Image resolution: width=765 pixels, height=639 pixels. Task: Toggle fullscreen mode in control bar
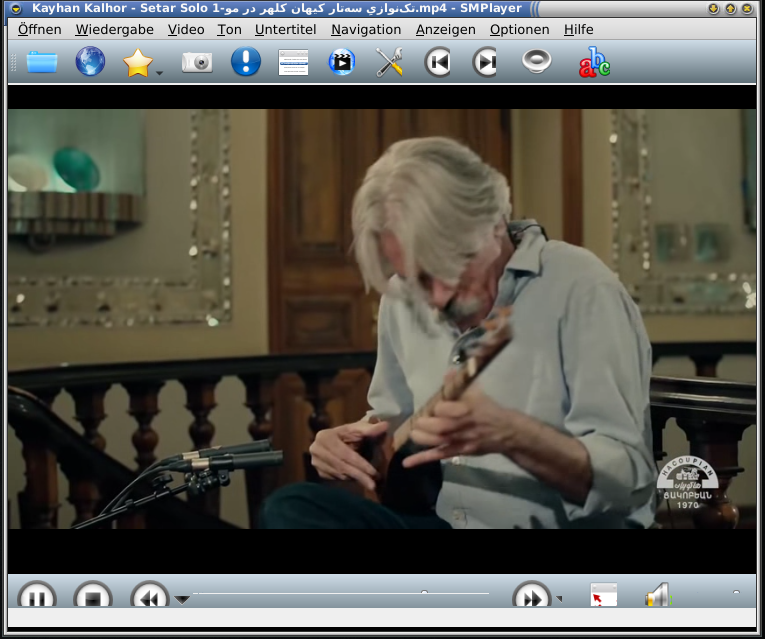[603, 596]
